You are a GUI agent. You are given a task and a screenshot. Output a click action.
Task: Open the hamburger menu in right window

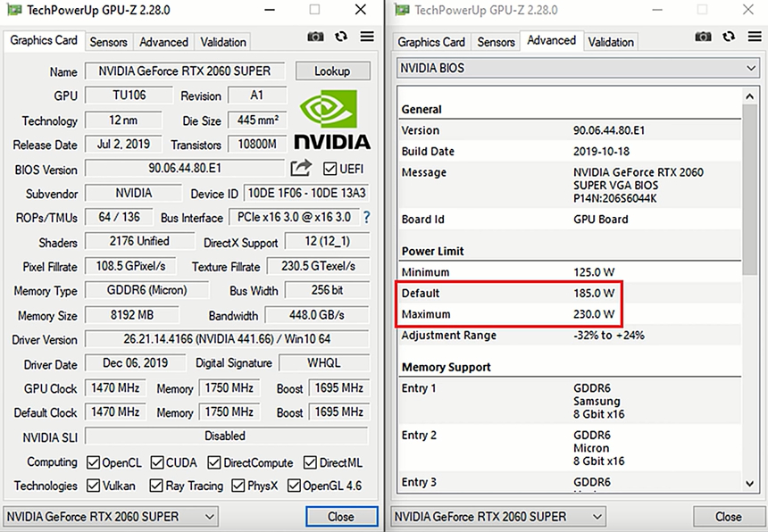pos(754,37)
